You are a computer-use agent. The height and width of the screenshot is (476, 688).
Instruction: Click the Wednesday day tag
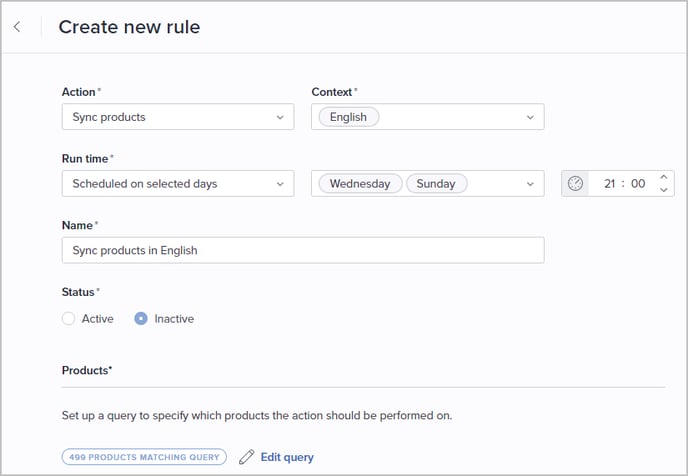pos(360,183)
